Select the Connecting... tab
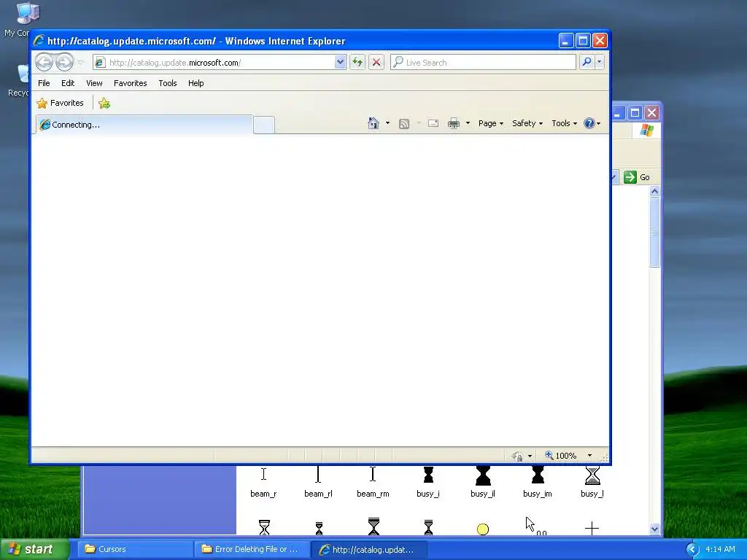The height and width of the screenshot is (560, 747). (x=144, y=125)
